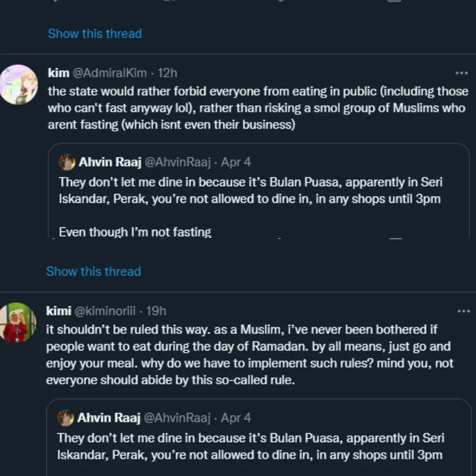Open more options on kimi's tweet
476x476 pixels.
(462, 311)
